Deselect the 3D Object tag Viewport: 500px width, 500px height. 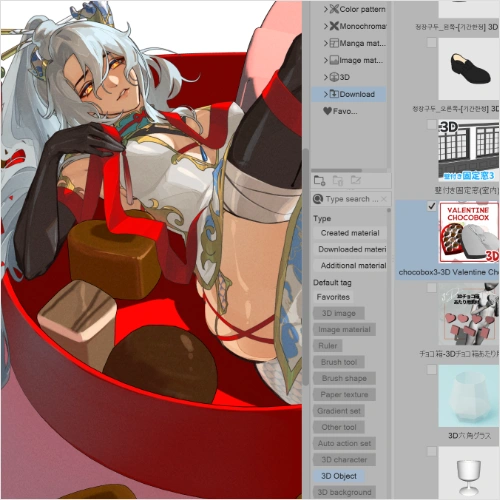point(339,476)
